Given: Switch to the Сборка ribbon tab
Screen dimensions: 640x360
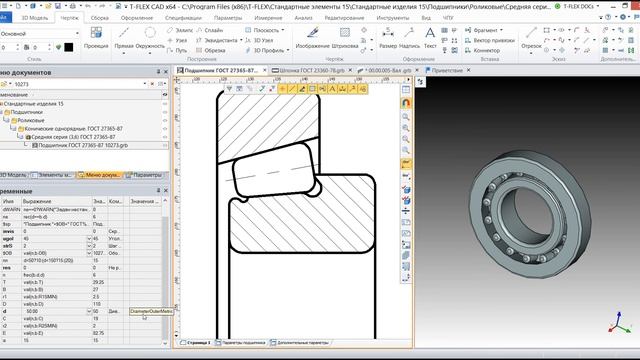Looking at the screenshot, I should coord(100,18).
